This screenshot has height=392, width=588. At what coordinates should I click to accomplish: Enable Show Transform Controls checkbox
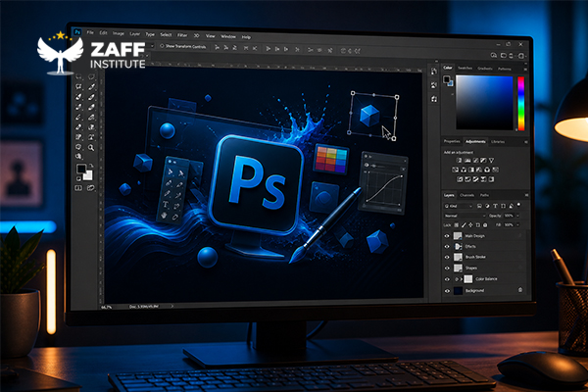coord(162,46)
